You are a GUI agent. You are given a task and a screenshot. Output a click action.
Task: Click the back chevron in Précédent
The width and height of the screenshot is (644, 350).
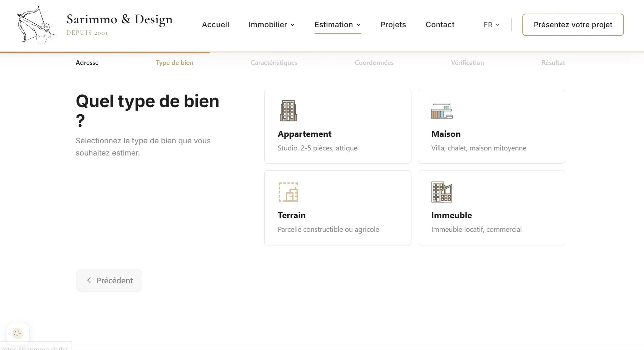click(89, 280)
